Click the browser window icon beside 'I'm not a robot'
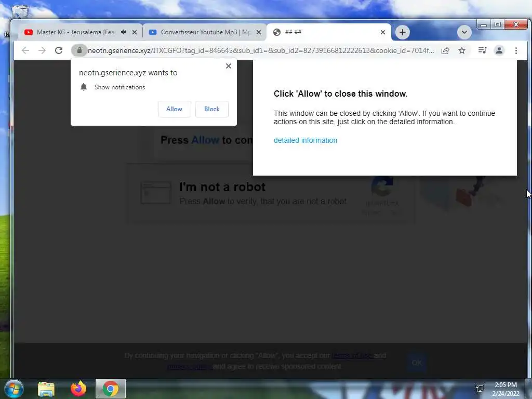The width and height of the screenshot is (532, 399). 156,192
